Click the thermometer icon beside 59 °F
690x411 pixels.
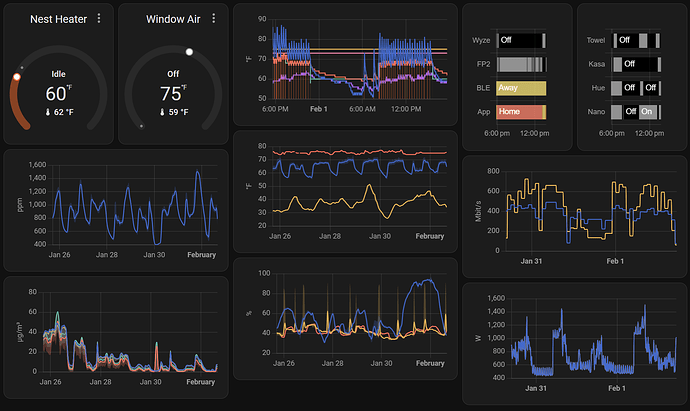point(162,112)
